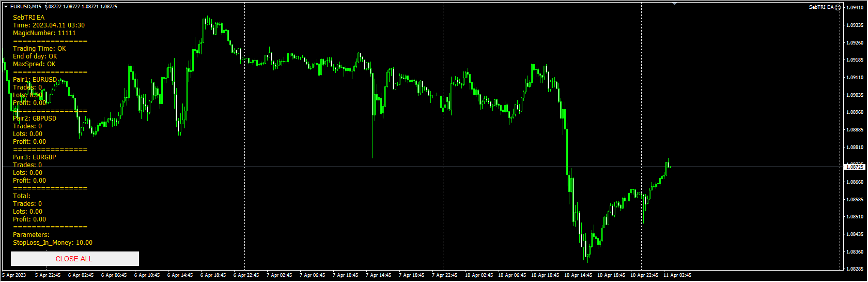Click the 10 Apr 06:45 time label
The width and height of the screenshot is (868, 282).
point(512,275)
